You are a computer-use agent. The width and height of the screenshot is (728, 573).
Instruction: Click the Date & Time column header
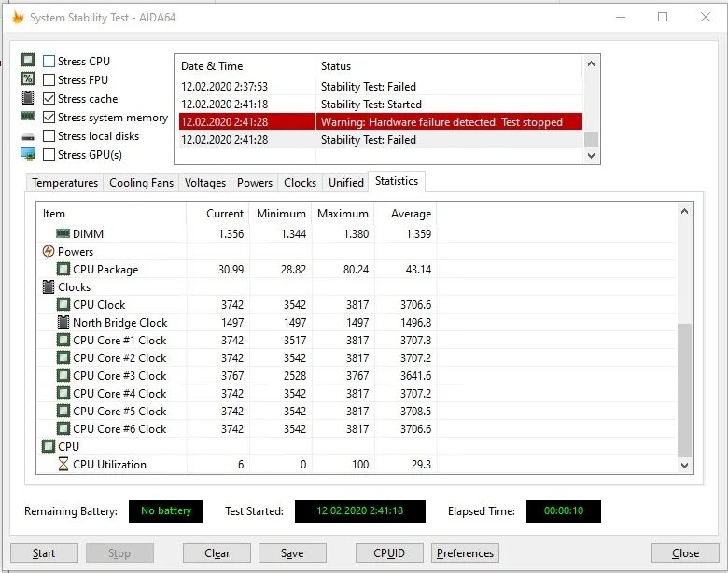[x=245, y=66]
